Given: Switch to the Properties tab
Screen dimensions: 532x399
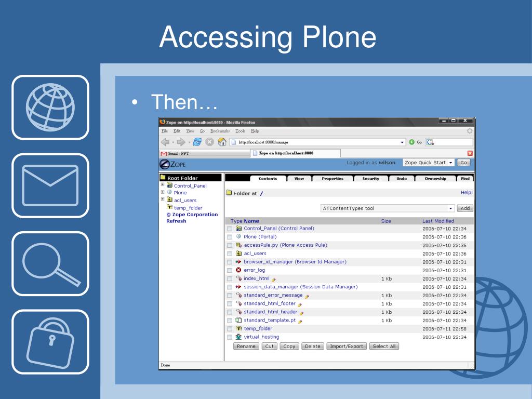Looking at the screenshot, I should coord(332,179).
